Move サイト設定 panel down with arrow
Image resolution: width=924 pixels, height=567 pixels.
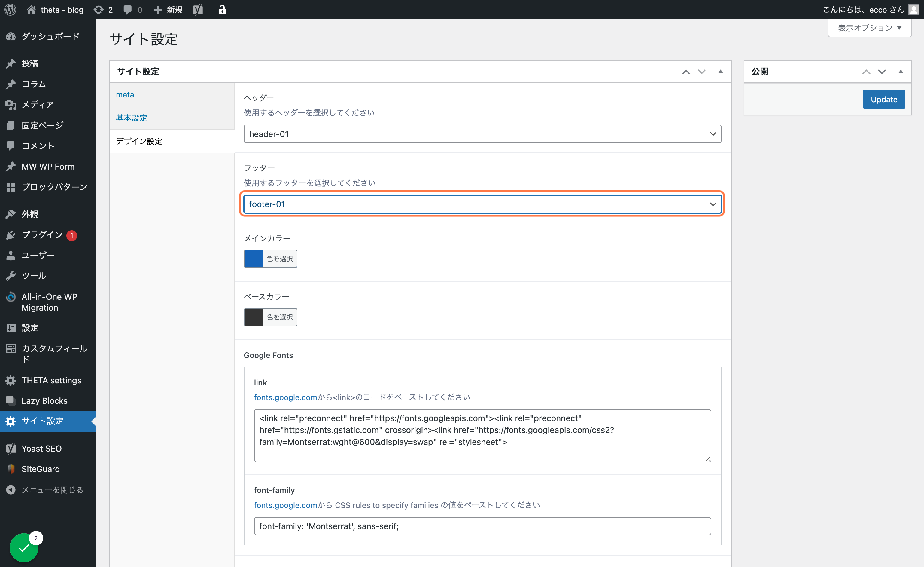click(x=702, y=72)
